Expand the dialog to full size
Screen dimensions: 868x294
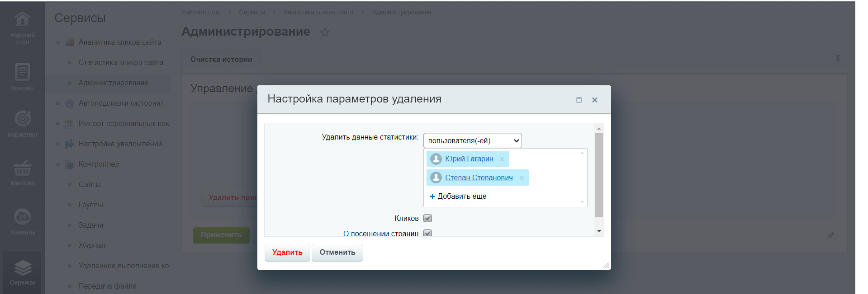click(579, 100)
